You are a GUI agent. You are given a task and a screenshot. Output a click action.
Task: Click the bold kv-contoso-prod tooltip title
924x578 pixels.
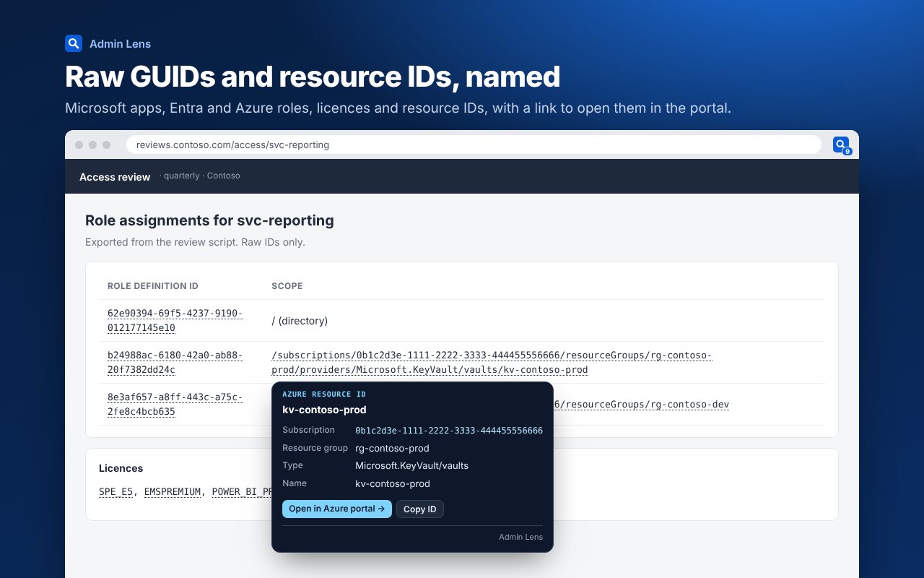pos(324,410)
